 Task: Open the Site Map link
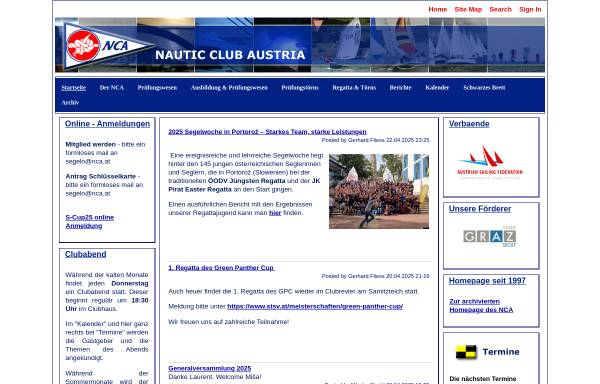tap(468, 9)
